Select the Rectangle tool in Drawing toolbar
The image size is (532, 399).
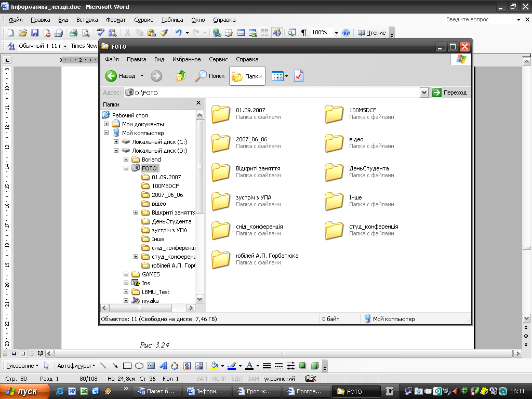pyautogui.click(x=127, y=366)
